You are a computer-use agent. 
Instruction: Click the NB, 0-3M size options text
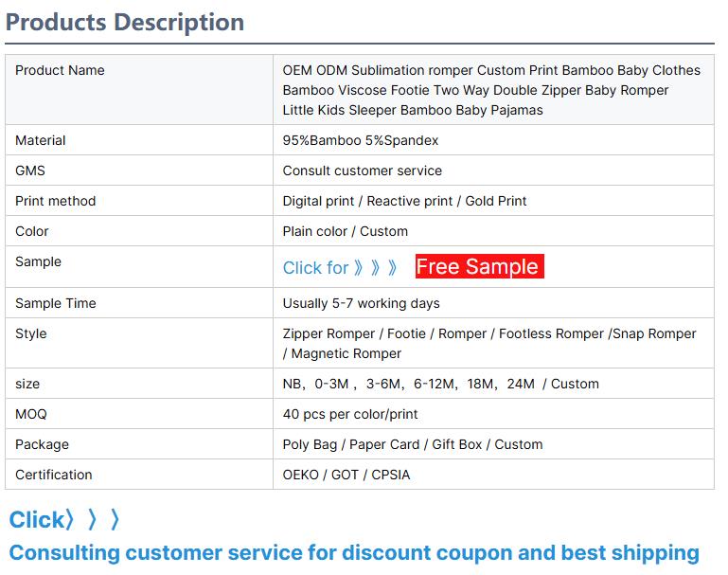point(440,384)
